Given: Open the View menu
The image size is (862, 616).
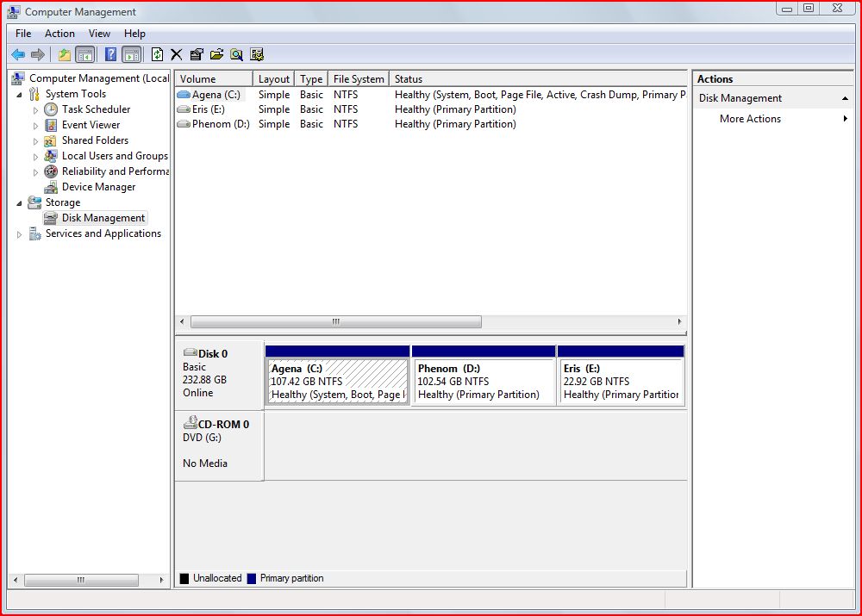Looking at the screenshot, I should [x=99, y=34].
